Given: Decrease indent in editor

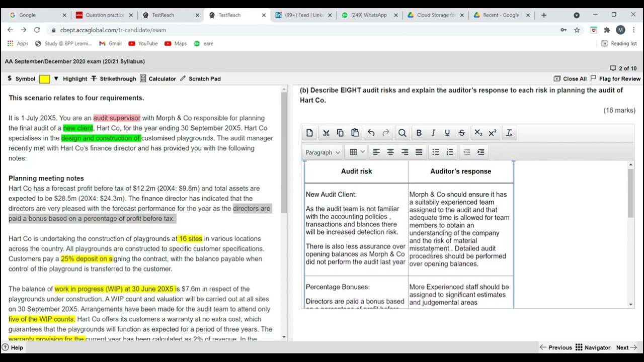Looking at the screenshot, I should tap(466, 152).
